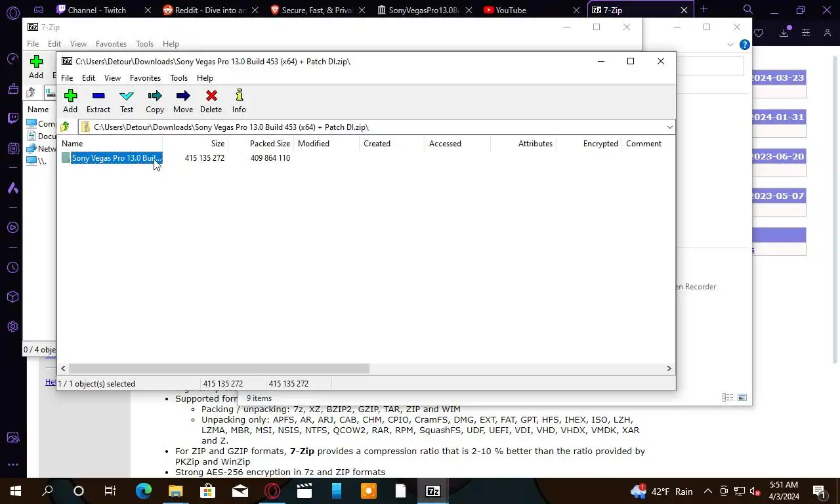The height and width of the screenshot is (504, 840).
Task: Open Opera sidebar settings gear icon
Action: coord(13,326)
